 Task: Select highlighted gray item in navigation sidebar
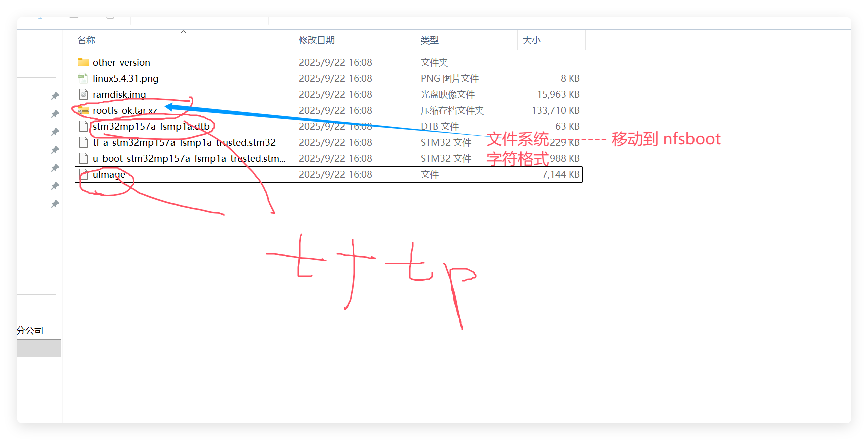pyautogui.click(x=39, y=348)
